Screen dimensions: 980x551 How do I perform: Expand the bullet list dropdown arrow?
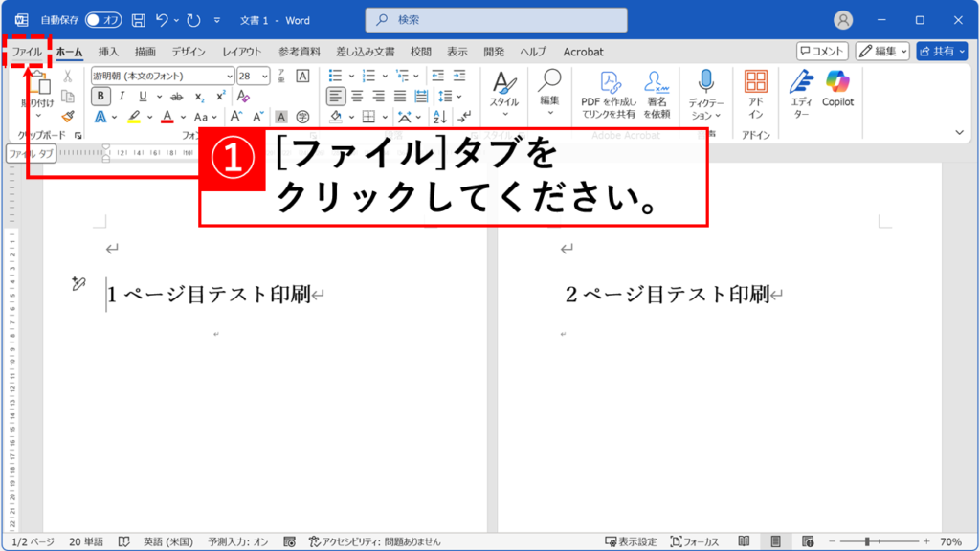coord(351,77)
